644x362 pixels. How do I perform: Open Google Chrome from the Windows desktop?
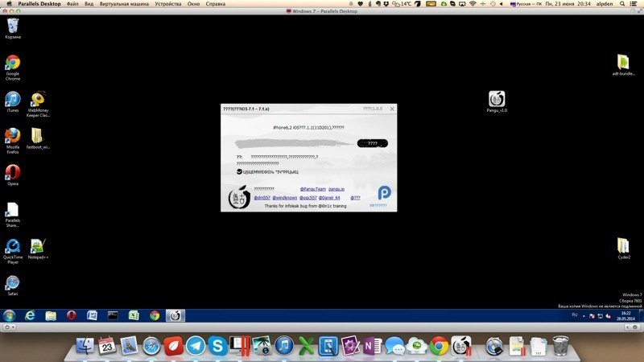point(13,64)
